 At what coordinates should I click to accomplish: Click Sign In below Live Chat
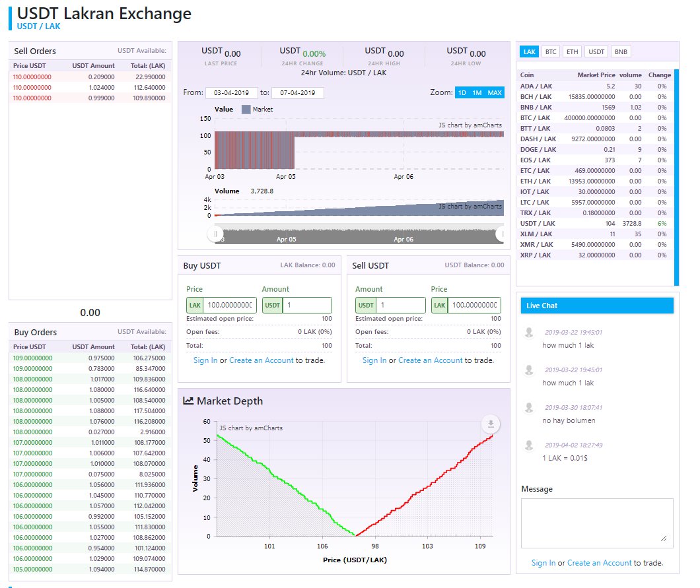pos(543,563)
